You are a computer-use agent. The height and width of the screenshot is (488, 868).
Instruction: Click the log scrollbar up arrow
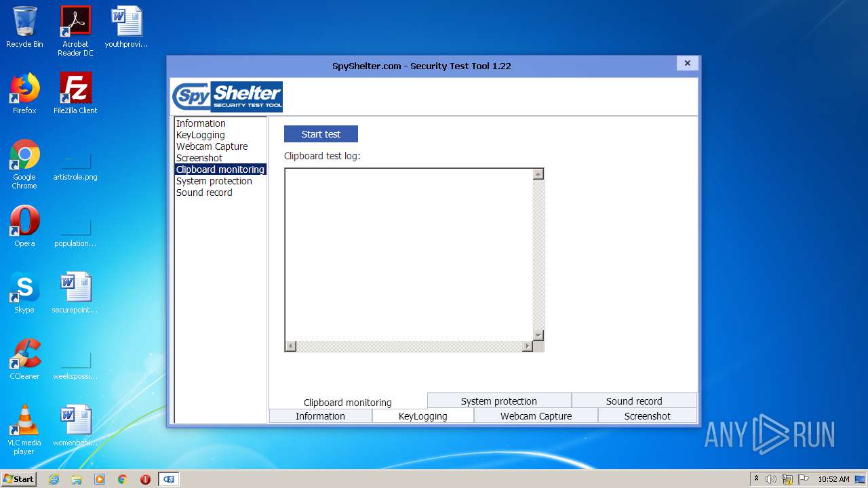click(538, 174)
